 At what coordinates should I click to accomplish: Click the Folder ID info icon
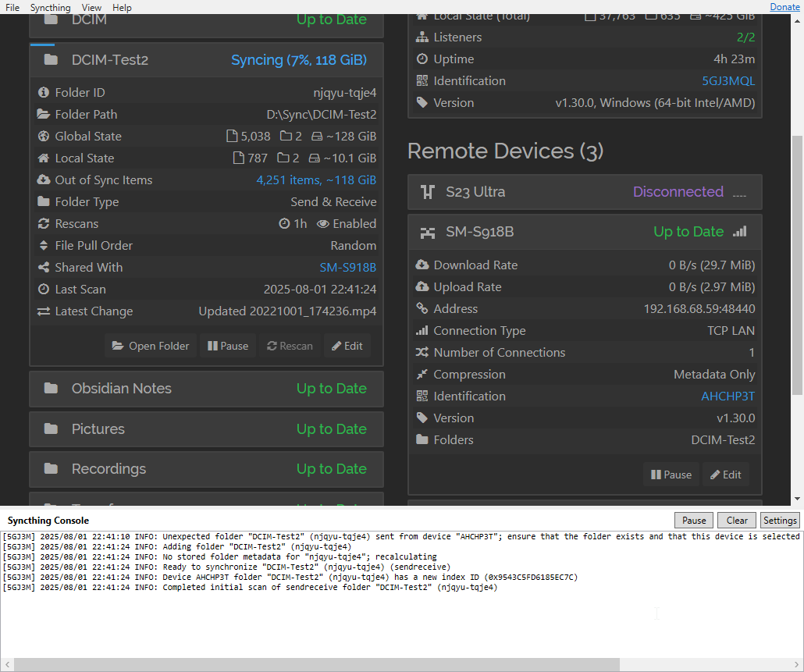coord(44,92)
